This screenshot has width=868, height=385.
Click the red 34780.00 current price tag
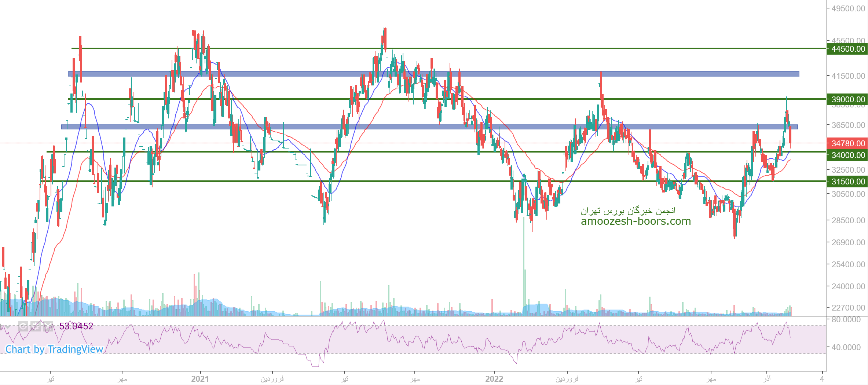tap(847, 143)
